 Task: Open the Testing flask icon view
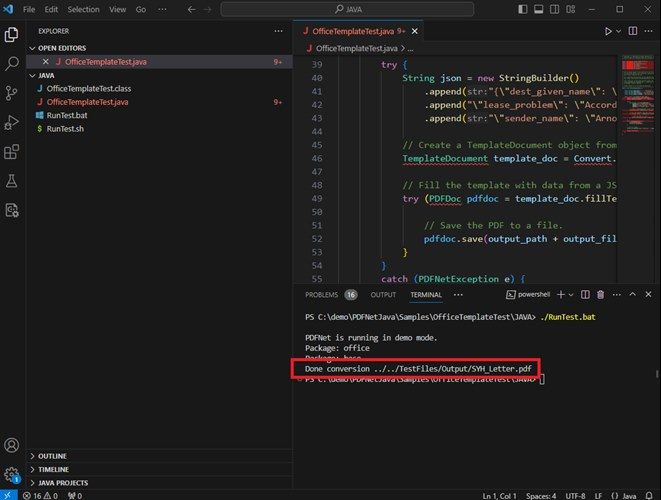click(12, 181)
